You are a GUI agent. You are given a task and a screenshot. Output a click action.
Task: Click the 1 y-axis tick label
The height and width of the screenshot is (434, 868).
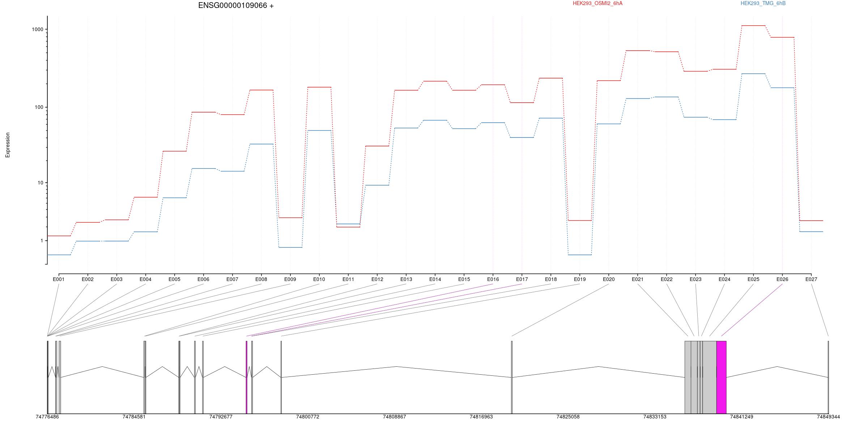42,241
